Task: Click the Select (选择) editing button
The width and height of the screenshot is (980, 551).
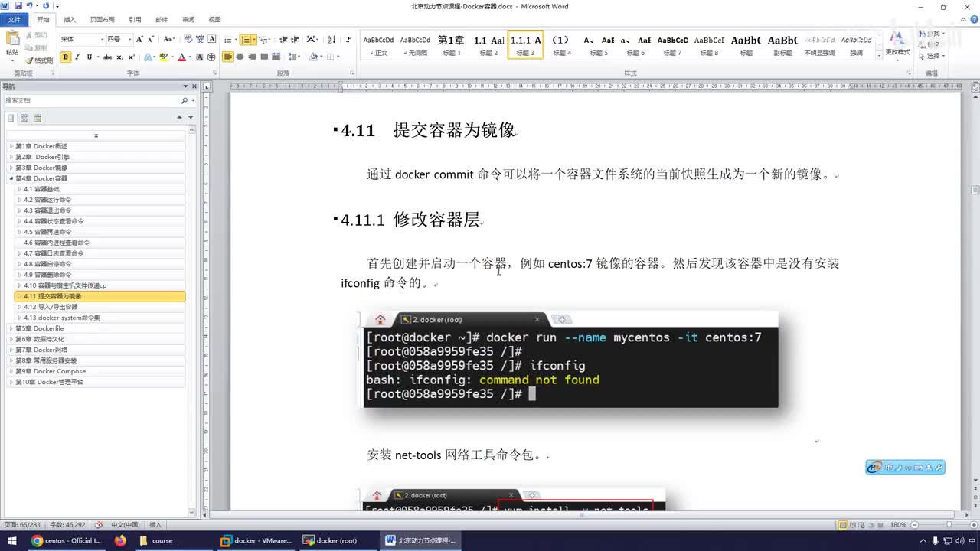Action: [933, 56]
